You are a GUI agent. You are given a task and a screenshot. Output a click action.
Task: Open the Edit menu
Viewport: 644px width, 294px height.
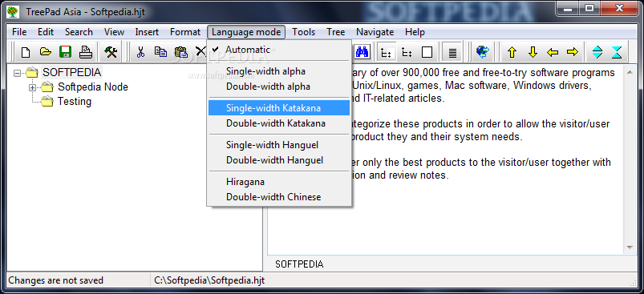[x=46, y=32]
